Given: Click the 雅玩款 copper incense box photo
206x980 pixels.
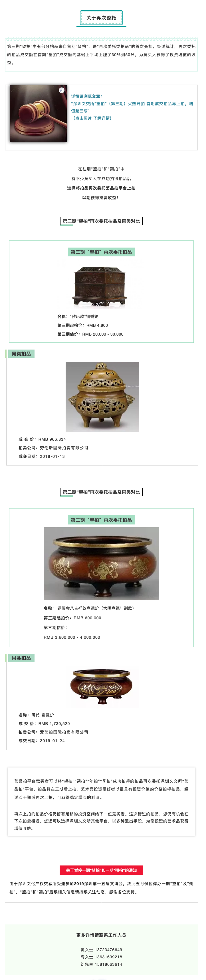Looking at the screenshot, I should pyautogui.click(x=99, y=286).
